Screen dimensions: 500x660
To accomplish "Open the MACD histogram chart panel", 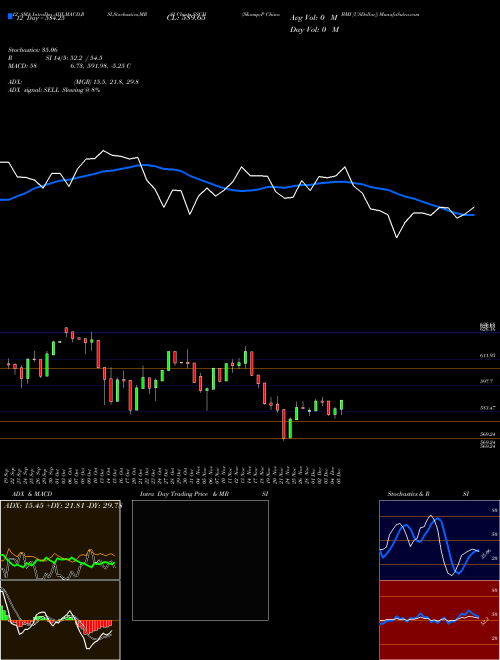I will (x=60, y=620).
